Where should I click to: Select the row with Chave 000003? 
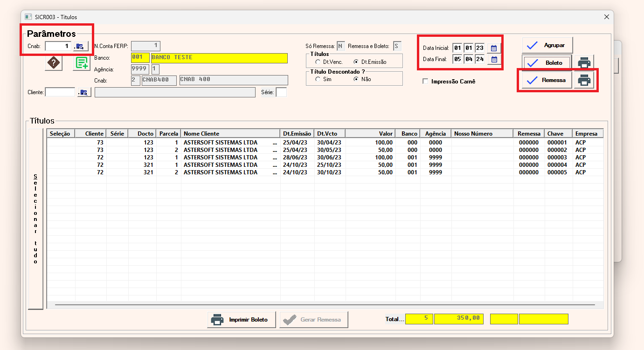(325, 158)
